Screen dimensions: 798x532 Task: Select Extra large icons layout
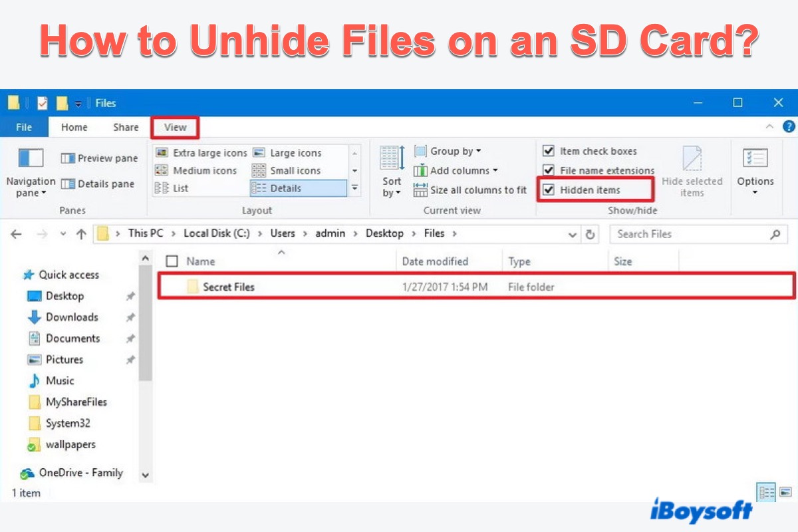[x=201, y=153]
